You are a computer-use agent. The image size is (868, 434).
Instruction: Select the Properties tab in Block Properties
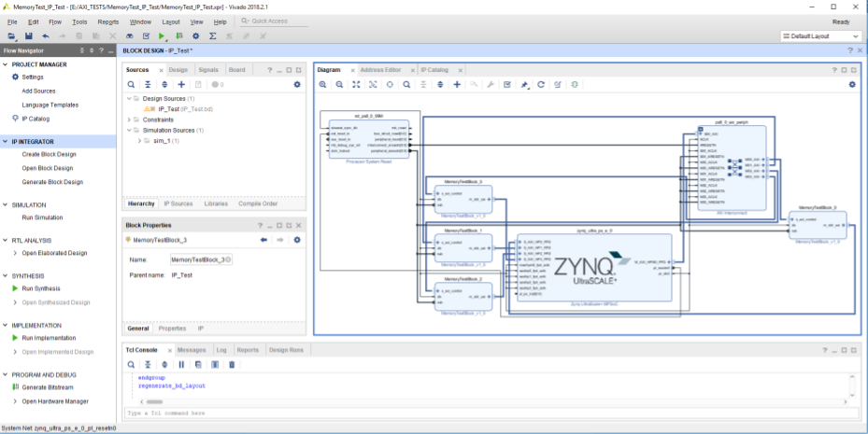click(172, 329)
